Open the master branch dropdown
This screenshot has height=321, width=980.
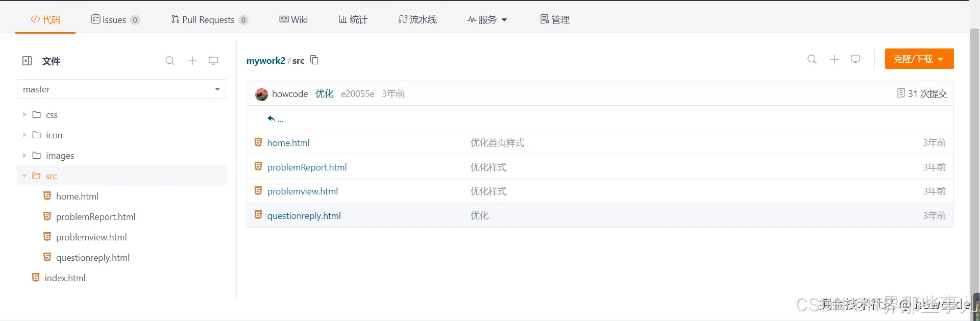click(121, 89)
